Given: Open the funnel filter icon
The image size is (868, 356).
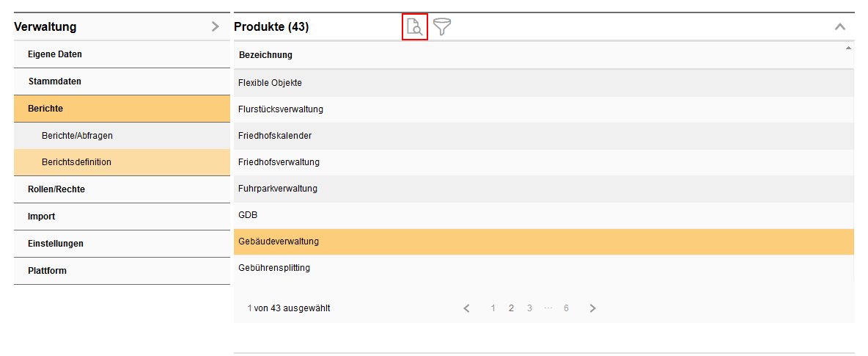Looking at the screenshot, I should pyautogui.click(x=442, y=28).
